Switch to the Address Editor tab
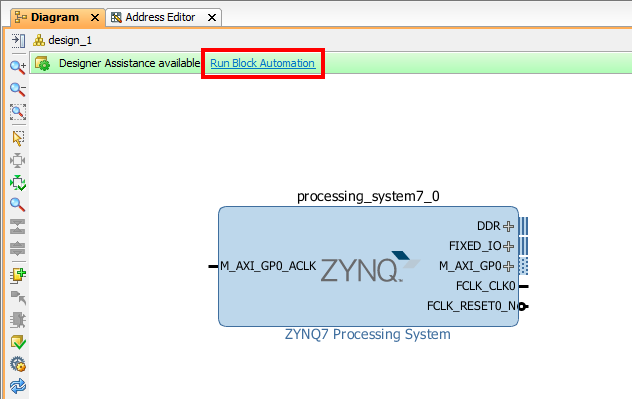The height and width of the screenshot is (399, 632). click(x=160, y=17)
